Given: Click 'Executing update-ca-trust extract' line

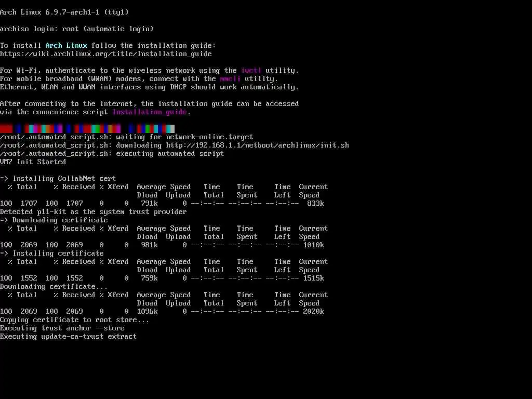Looking at the screenshot, I should 68,337.
